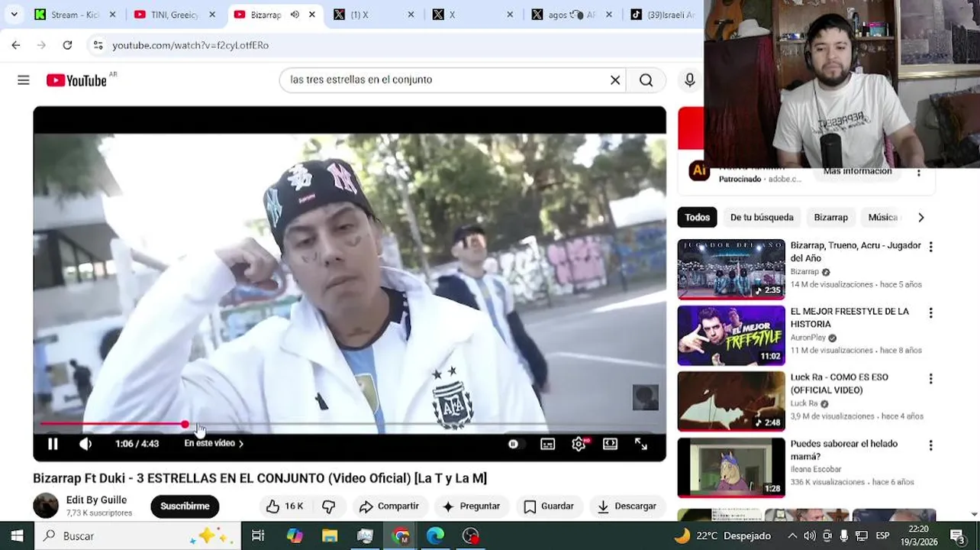
Task: Open the Windows Start menu
Action: tap(17, 535)
